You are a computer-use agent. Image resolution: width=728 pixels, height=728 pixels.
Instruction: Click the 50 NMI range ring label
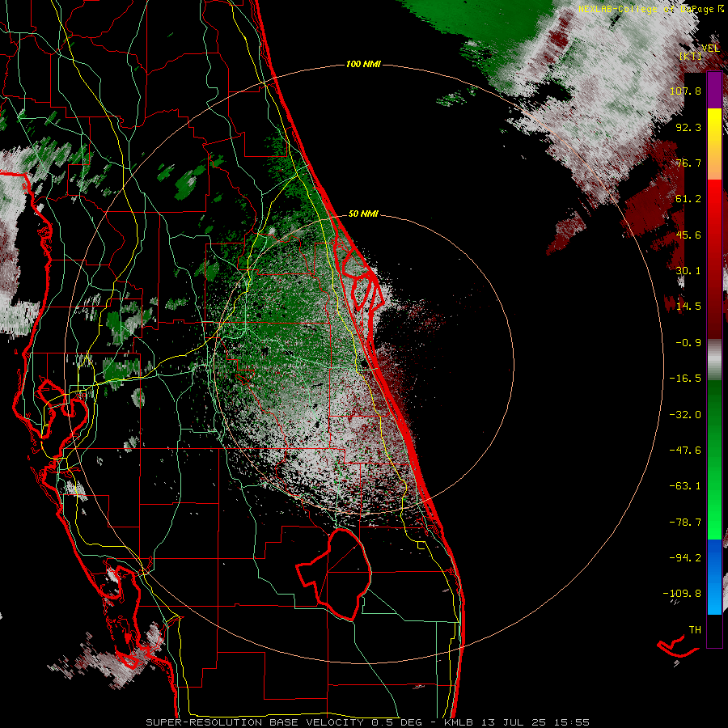coord(363,214)
